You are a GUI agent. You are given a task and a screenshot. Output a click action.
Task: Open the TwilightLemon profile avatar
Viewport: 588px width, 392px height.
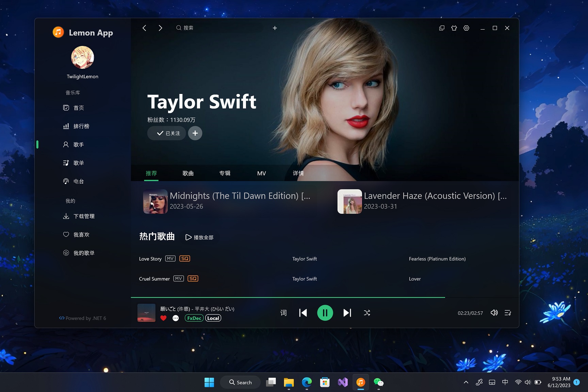(82, 58)
